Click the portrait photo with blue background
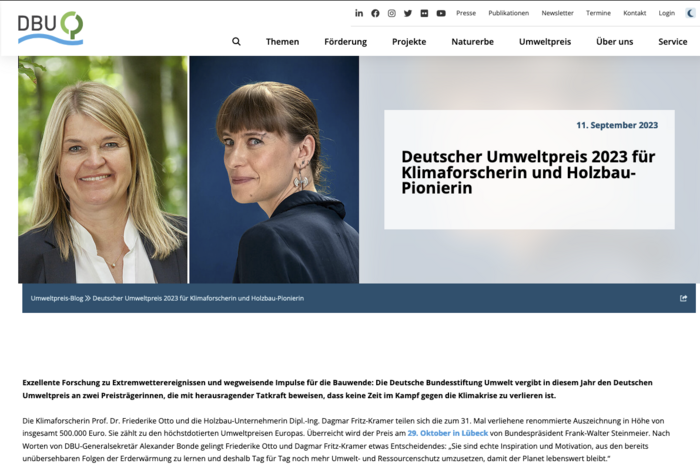 coord(274,170)
